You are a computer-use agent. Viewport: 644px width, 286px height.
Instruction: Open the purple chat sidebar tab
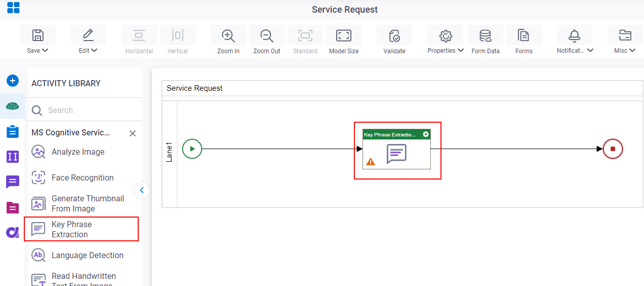pos(13,182)
